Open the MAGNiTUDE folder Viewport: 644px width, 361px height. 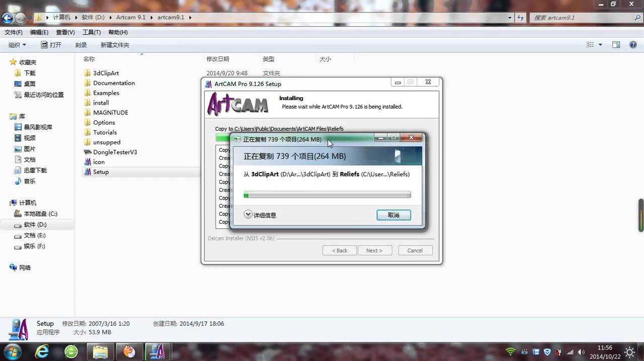pyautogui.click(x=110, y=113)
